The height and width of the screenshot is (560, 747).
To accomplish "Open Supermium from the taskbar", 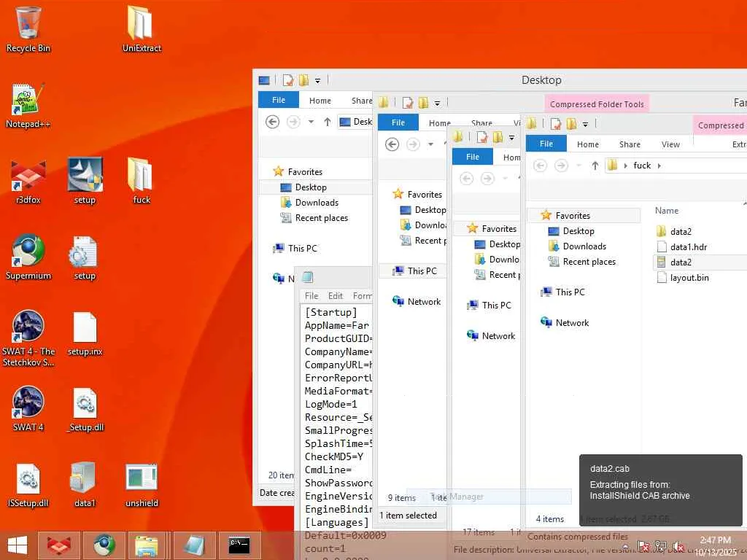I will [x=104, y=545].
